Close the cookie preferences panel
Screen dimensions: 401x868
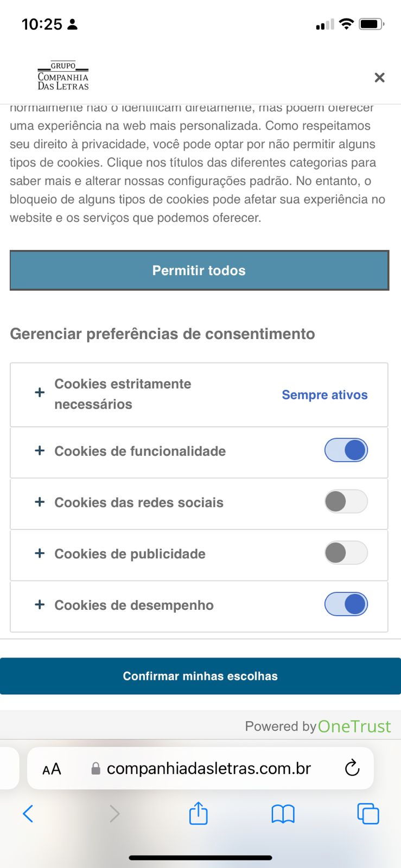tap(379, 78)
